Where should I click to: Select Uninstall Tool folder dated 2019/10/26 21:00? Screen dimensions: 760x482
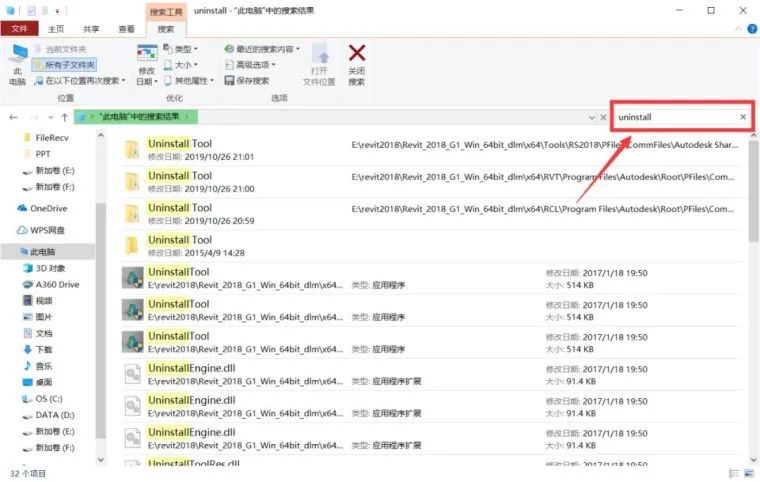[431, 182]
